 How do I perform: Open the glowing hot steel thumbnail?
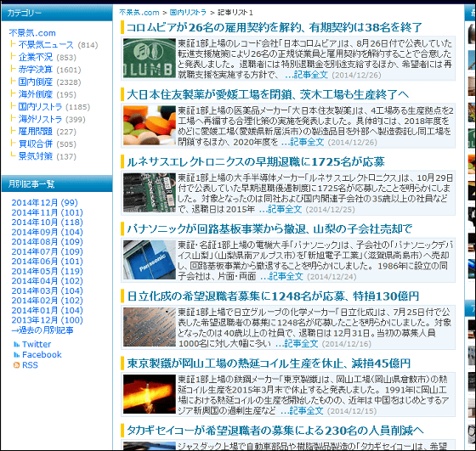coord(150,394)
